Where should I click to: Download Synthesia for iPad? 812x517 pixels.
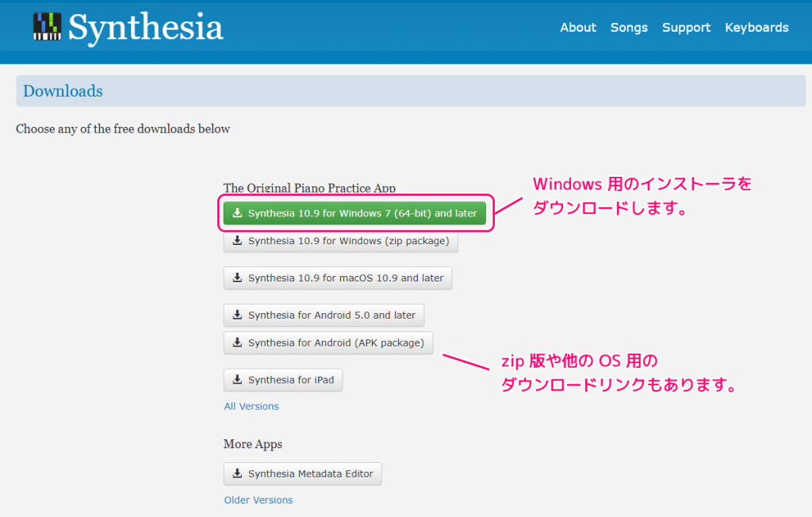[283, 380]
